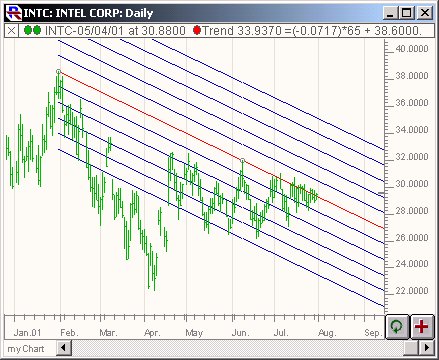Click the 30.0000 price axis label
439x360 pixels.
412,184
